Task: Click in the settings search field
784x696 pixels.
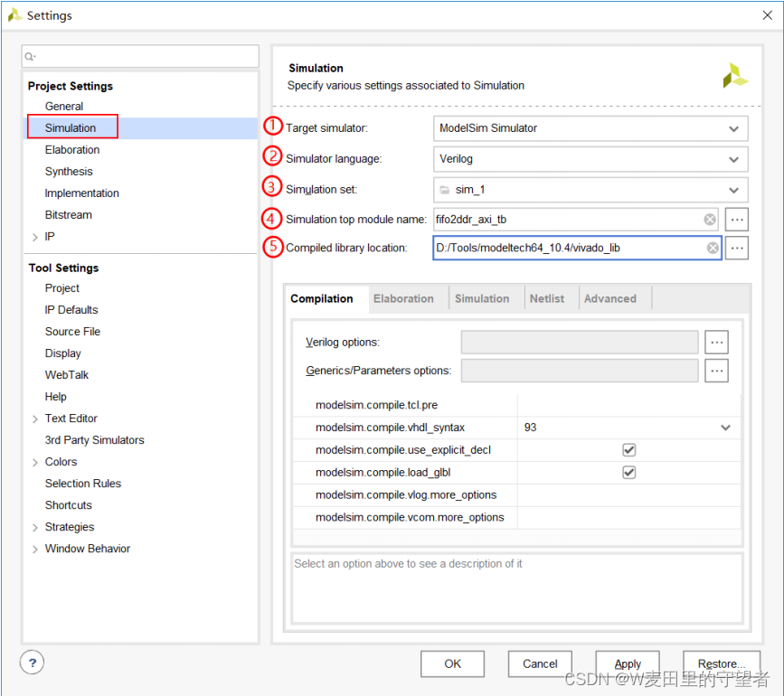Action: 140,56
